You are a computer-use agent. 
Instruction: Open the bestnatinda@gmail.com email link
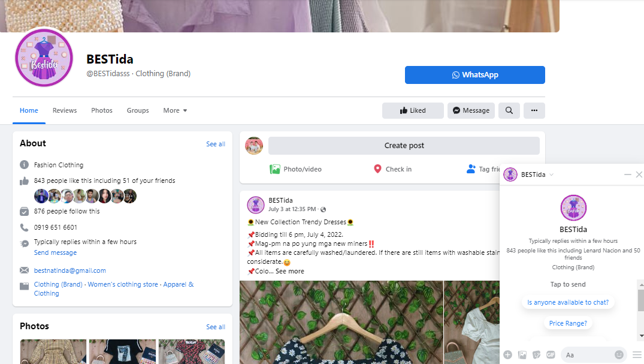[70, 270]
